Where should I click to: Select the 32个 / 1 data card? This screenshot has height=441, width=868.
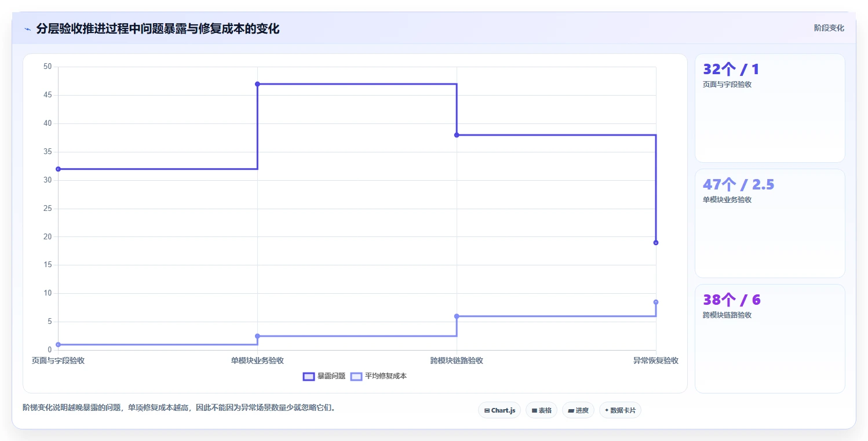coord(769,108)
